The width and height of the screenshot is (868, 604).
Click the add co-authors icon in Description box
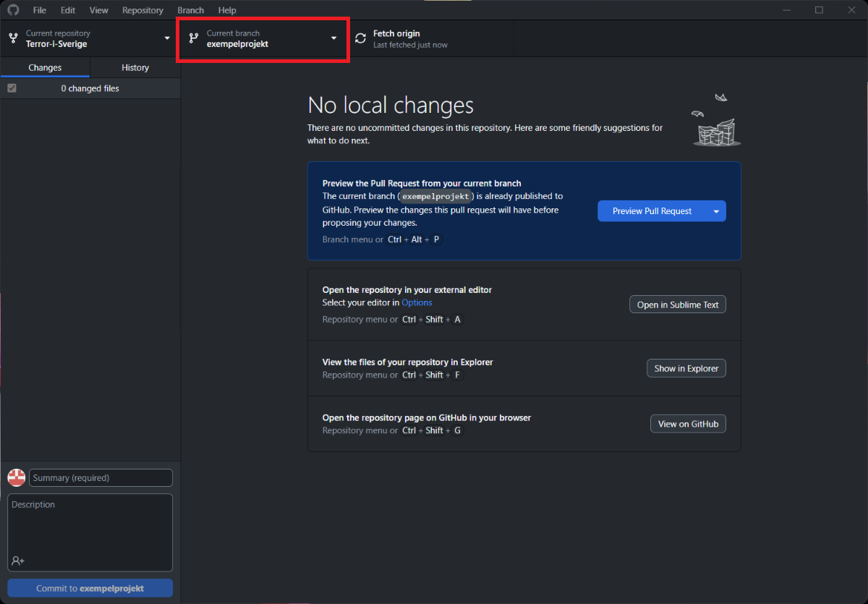coord(18,561)
